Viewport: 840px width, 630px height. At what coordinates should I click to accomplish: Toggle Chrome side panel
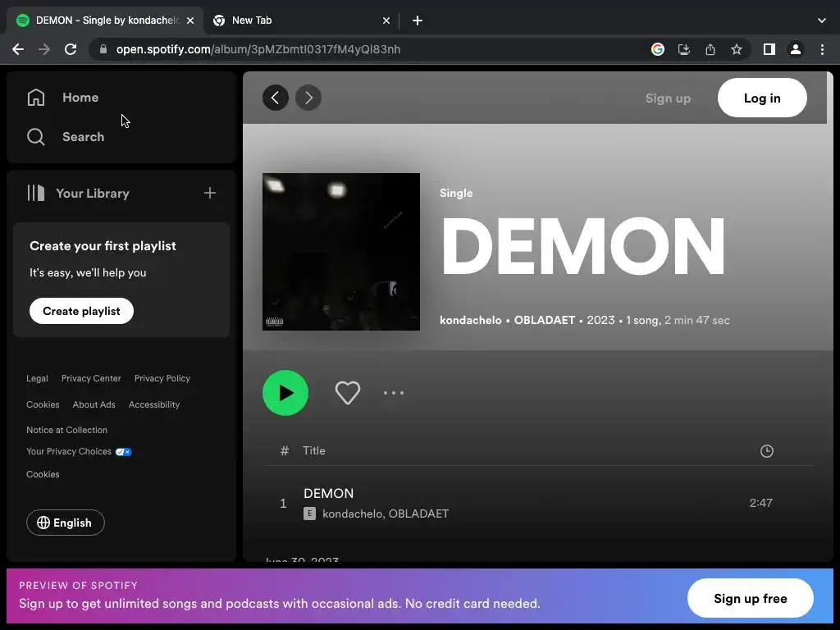pyautogui.click(x=769, y=49)
